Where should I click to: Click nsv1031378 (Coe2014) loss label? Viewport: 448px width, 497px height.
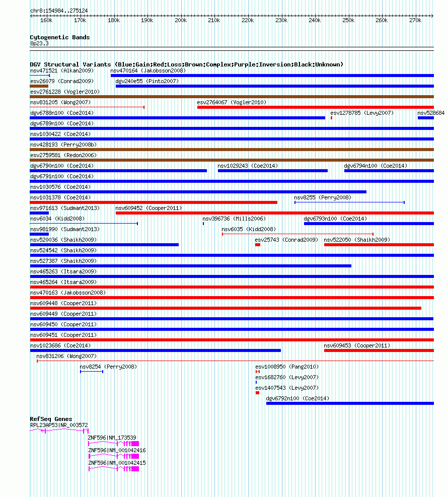60,197
